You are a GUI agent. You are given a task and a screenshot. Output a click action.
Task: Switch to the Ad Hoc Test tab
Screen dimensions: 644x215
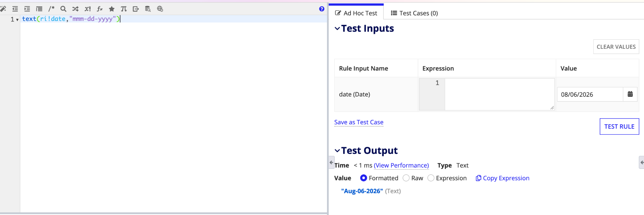pos(356,13)
